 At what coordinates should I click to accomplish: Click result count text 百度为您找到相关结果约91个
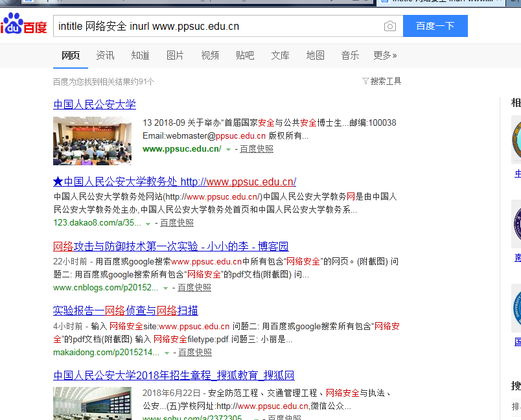pyautogui.click(x=104, y=82)
